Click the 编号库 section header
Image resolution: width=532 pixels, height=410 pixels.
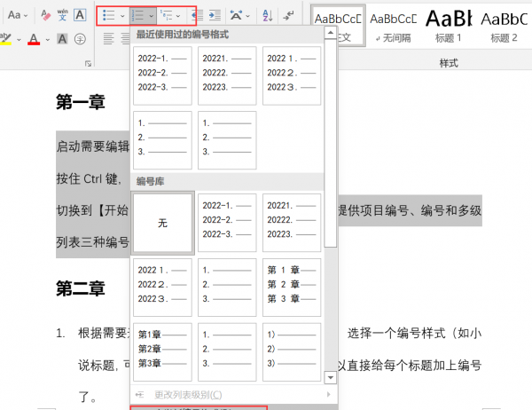(151, 181)
